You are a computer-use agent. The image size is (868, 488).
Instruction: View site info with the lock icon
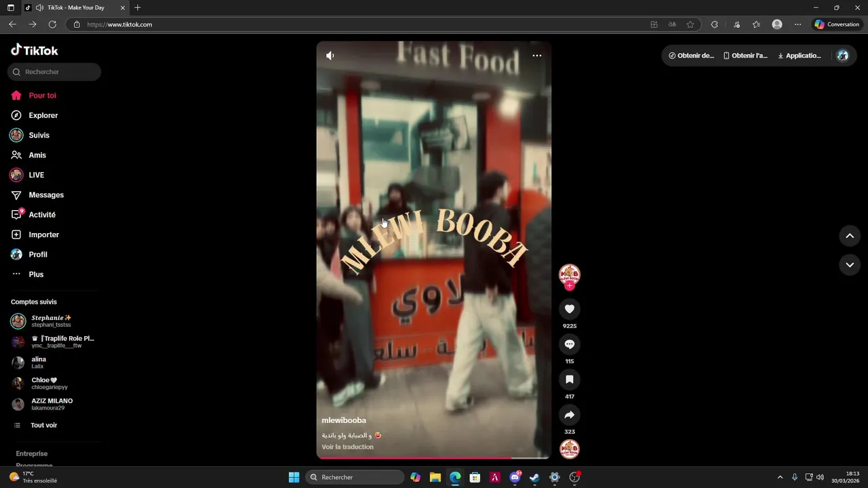77,24
